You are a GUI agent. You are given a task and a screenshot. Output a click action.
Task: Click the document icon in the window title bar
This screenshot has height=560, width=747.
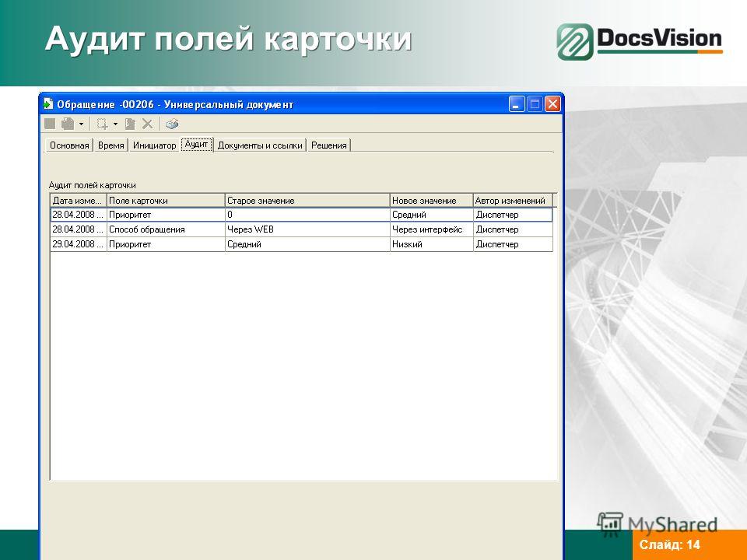pos(48,103)
